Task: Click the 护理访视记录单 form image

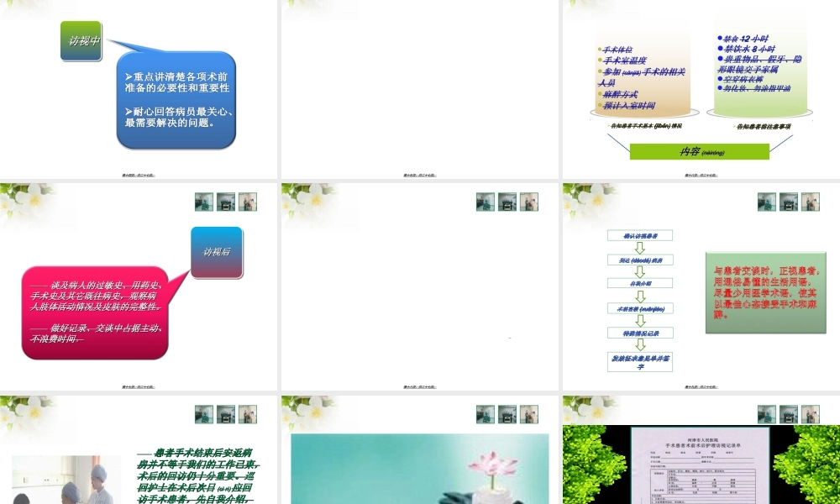Action: tap(701, 470)
